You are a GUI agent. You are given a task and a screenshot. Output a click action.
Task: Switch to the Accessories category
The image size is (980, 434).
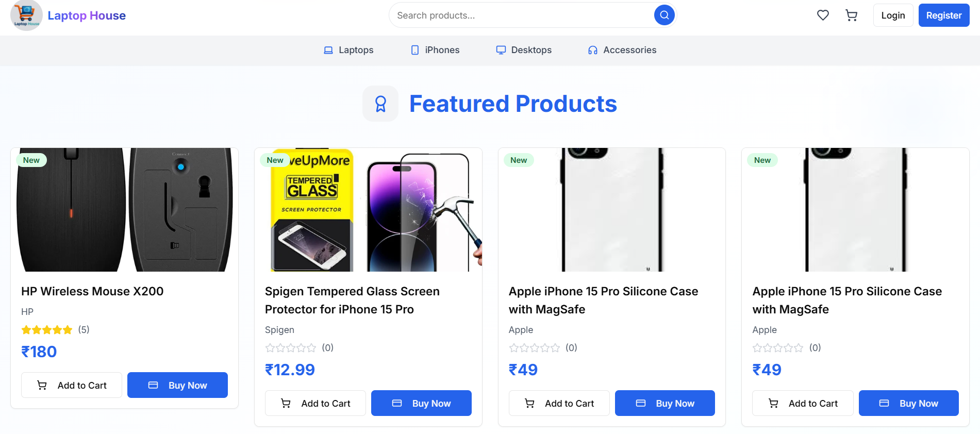pyautogui.click(x=629, y=50)
